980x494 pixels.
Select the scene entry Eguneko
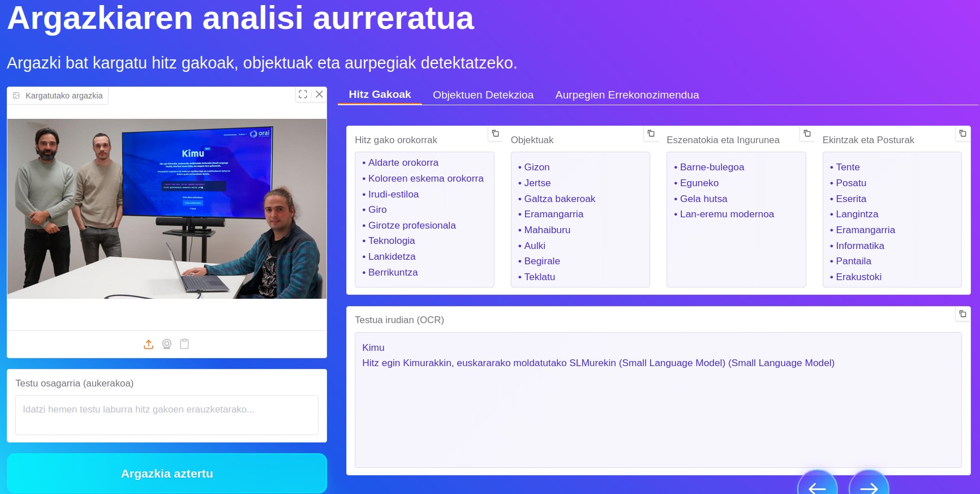pos(699,183)
